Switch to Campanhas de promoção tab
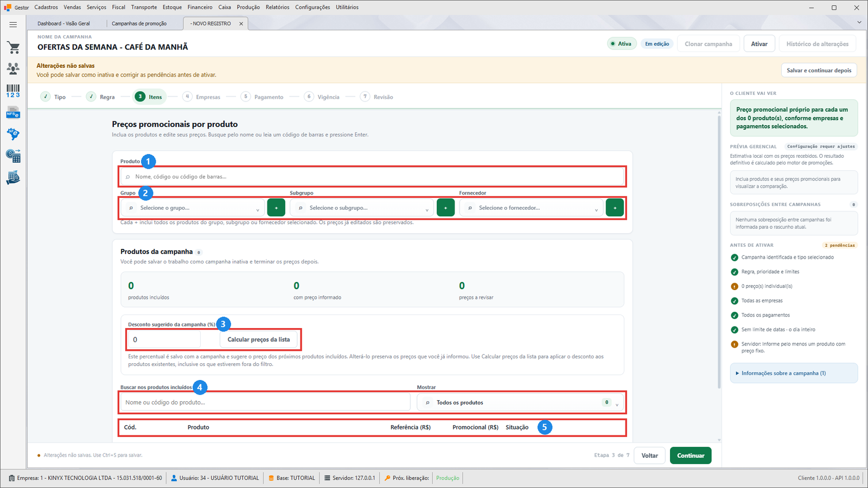Screen dimensions: 868x488 coord(139,23)
